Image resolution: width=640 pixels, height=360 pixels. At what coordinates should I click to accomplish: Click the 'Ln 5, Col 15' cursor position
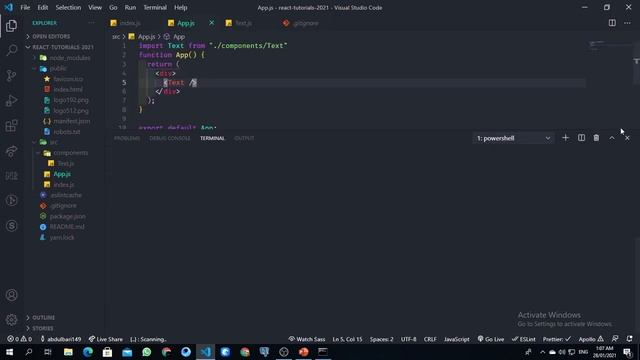pos(347,339)
